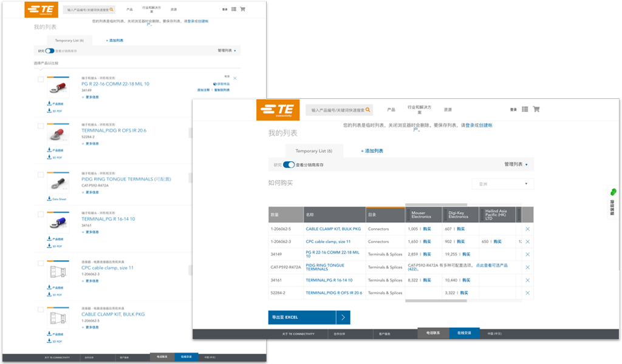Click the shopping cart icon
The height and width of the screenshot is (364, 622).
[536, 109]
